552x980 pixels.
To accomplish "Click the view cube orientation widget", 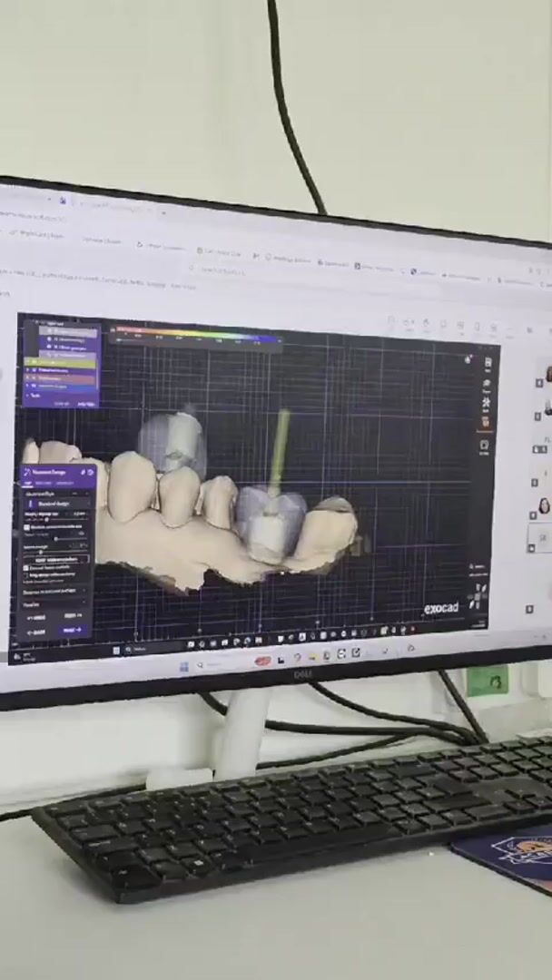I will (478, 597).
